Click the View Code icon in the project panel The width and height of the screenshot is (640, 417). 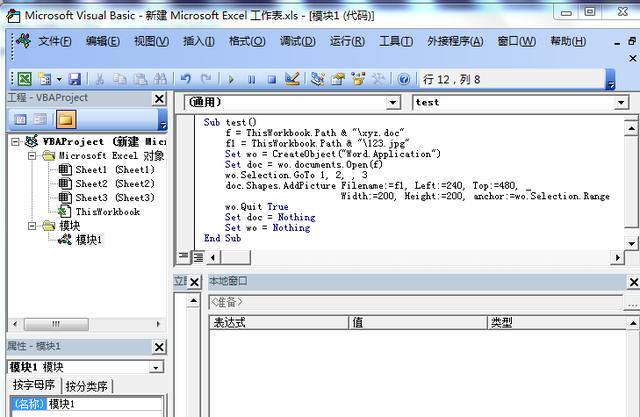(x=20, y=120)
